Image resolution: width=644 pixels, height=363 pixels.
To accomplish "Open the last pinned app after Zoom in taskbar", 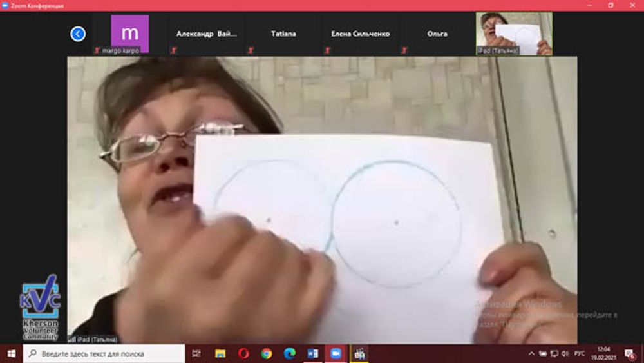I will (360, 353).
